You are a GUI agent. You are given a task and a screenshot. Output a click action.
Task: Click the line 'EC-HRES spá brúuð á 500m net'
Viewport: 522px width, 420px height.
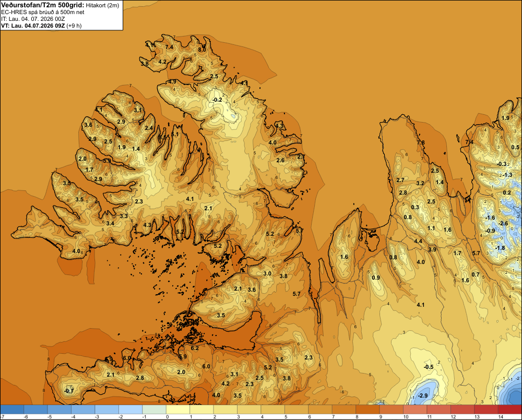point(43,13)
